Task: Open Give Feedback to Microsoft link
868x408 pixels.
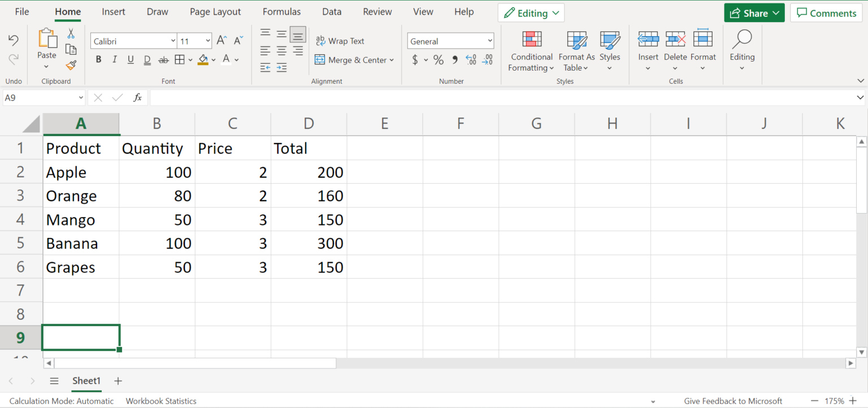Action: [733, 401]
